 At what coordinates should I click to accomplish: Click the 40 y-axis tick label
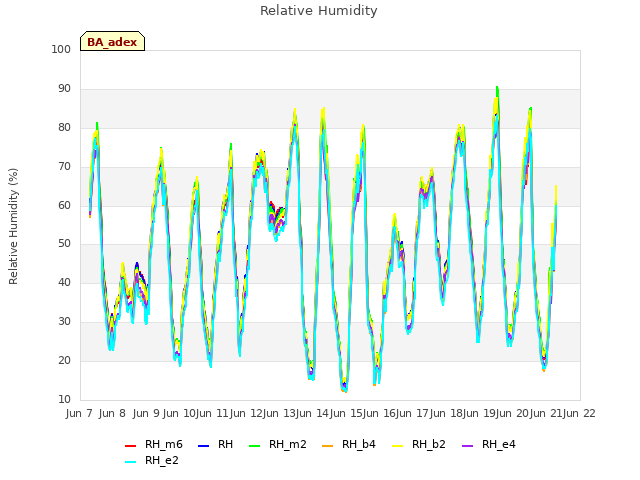pos(64,282)
